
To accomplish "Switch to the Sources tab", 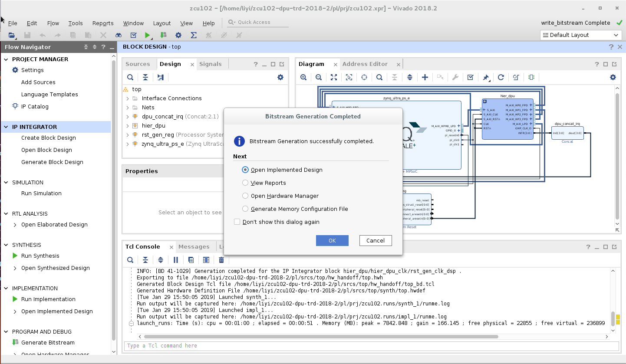I will pos(138,64).
